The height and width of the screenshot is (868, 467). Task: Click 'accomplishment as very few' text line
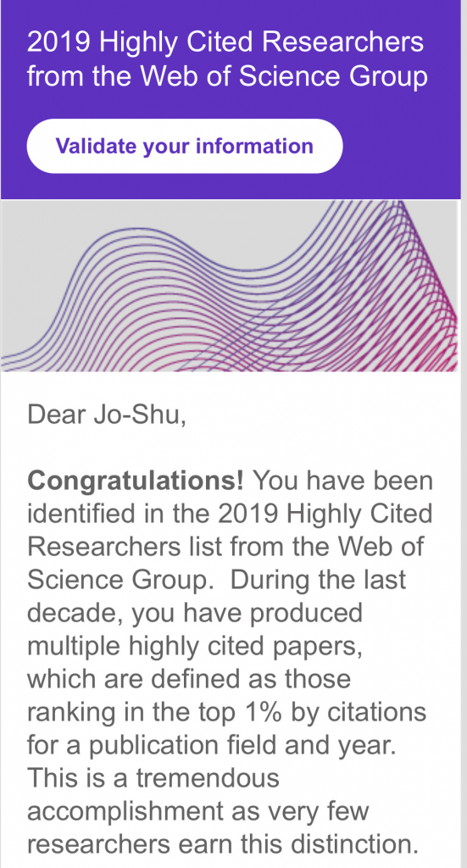point(198,811)
